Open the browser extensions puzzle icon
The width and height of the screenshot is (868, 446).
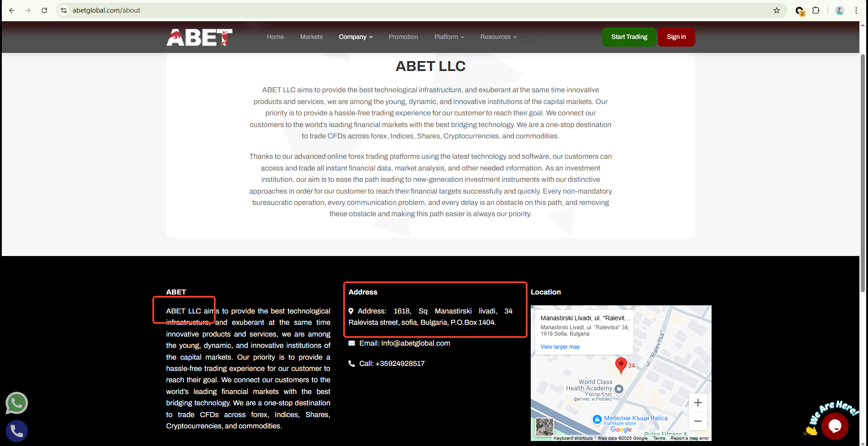[x=816, y=10]
